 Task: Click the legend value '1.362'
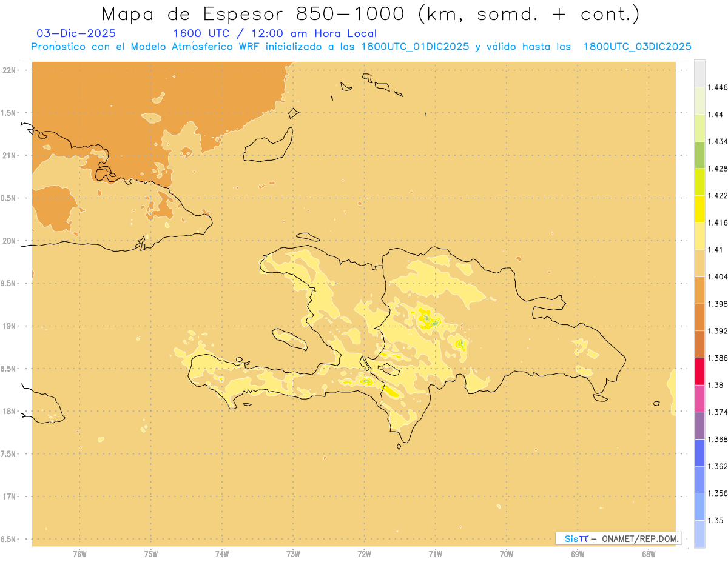click(717, 466)
